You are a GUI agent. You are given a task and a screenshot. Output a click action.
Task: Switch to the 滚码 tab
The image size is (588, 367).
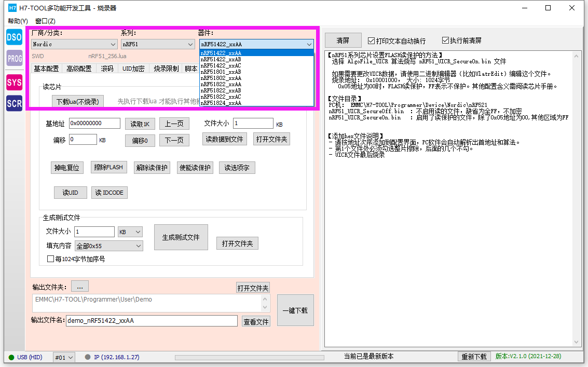(107, 69)
